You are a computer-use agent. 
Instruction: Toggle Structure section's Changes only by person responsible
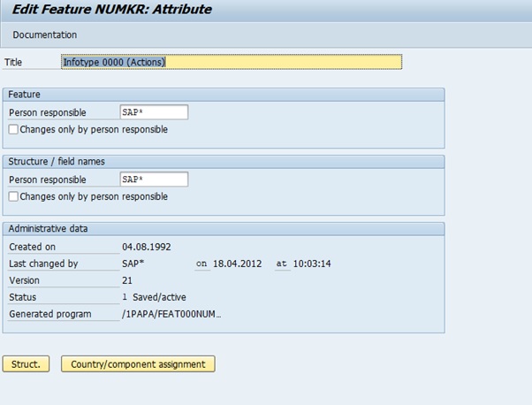tap(12, 196)
